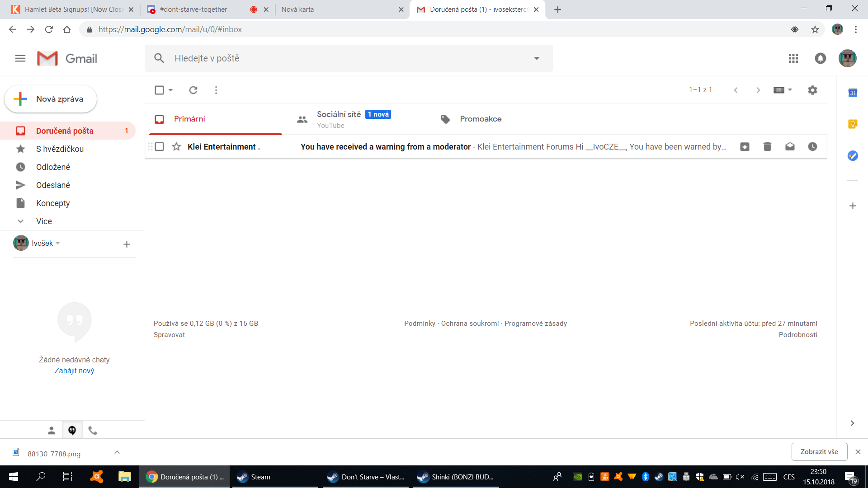Open Google Keep from side panel
This screenshot has height=488, width=868.
pyautogui.click(x=853, y=124)
